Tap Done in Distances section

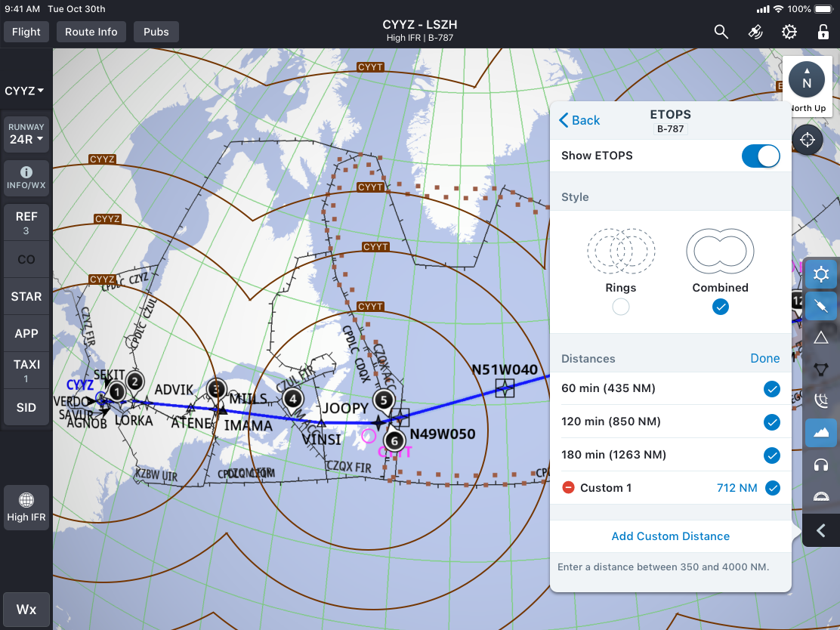[764, 358]
